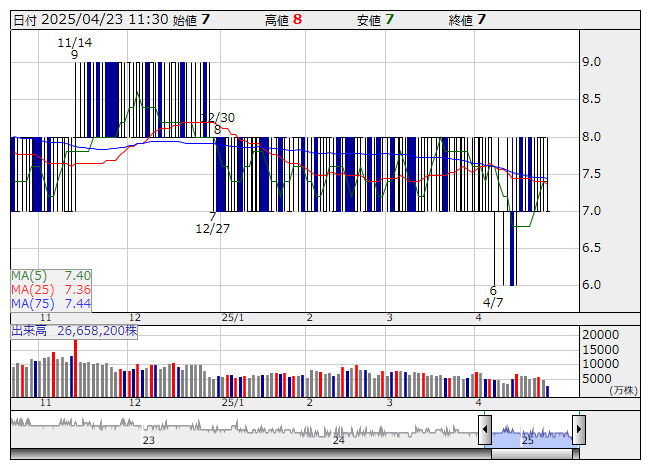
Task: Click the 安値 7 low price value
Action: 375,20
